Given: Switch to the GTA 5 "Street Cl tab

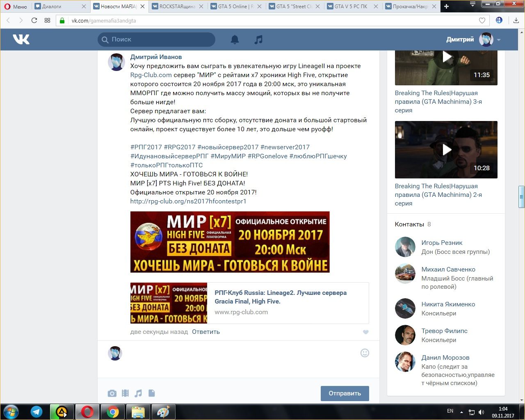Looking at the screenshot, I should (294, 7).
